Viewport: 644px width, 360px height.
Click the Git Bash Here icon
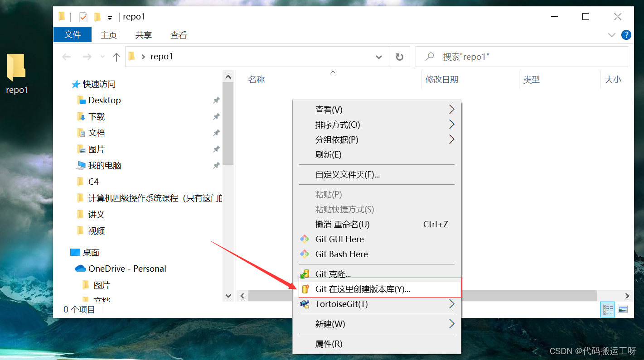click(x=305, y=254)
